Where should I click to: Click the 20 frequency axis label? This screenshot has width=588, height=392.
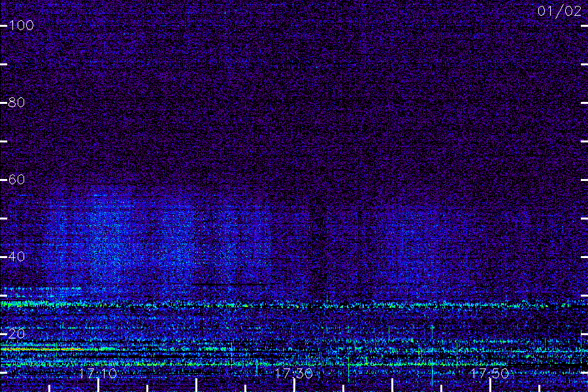[16, 333]
